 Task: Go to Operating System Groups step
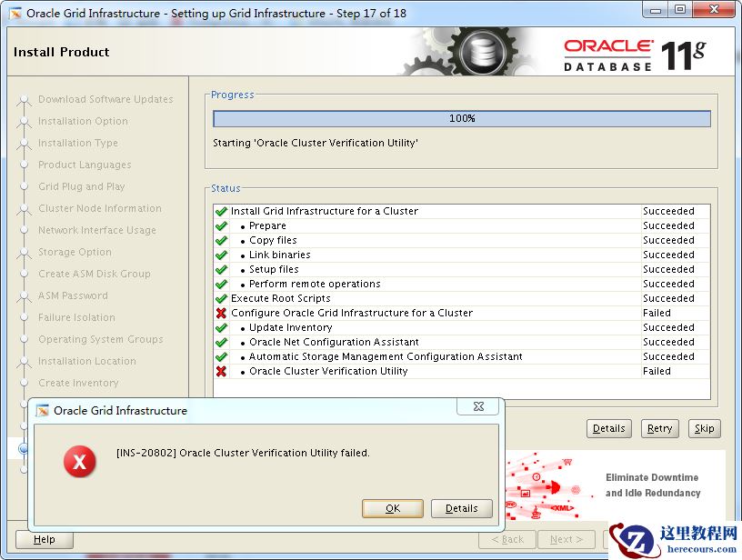(101, 339)
